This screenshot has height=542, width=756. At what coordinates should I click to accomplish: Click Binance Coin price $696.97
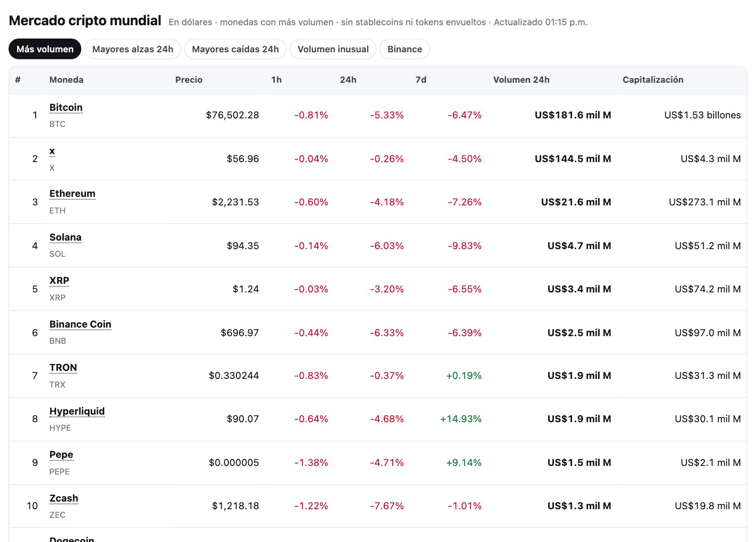(x=240, y=333)
